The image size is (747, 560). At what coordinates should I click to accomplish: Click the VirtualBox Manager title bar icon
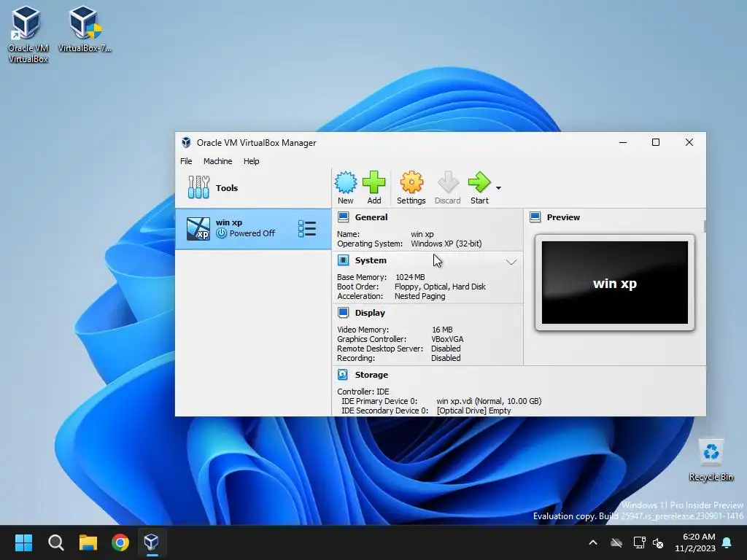(186, 142)
